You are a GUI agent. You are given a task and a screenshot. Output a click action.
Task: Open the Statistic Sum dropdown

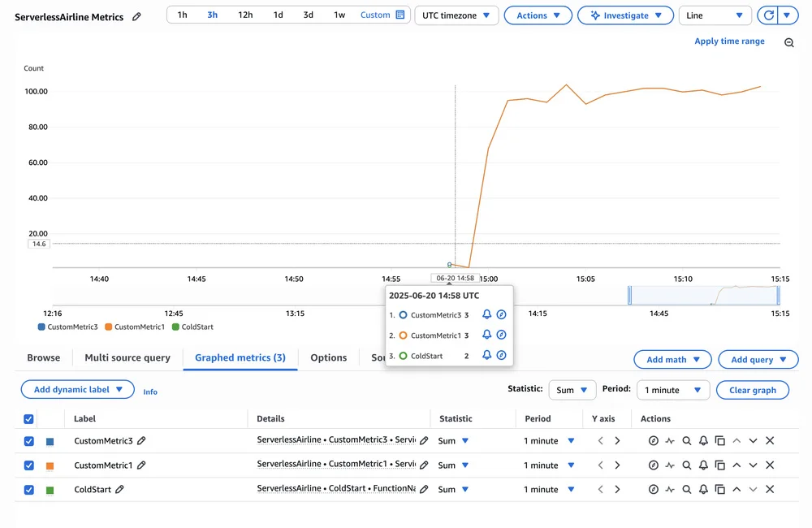pos(572,390)
